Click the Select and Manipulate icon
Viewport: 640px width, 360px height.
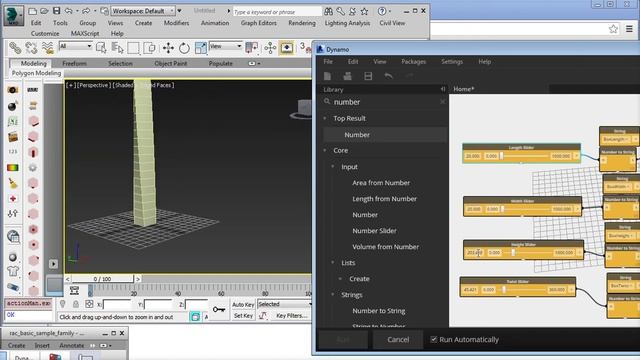tap(270, 48)
